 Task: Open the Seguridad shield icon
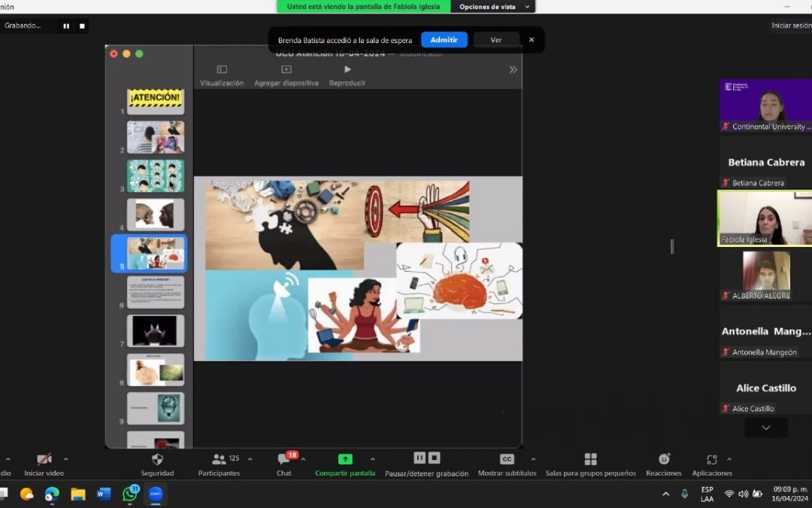click(157, 460)
